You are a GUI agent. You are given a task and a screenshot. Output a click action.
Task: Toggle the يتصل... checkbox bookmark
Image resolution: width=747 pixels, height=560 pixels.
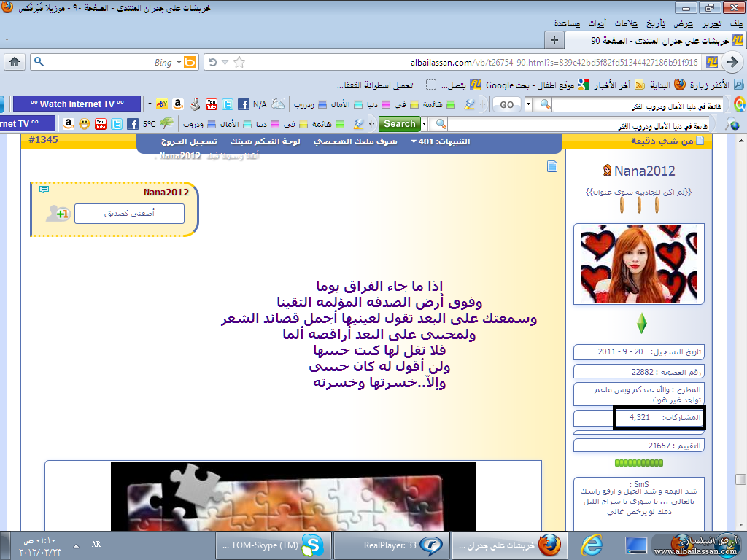tap(430, 85)
